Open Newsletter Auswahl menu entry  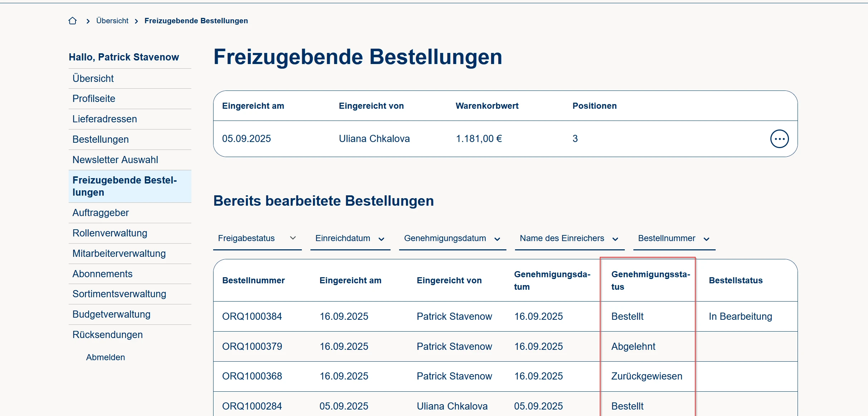(115, 160)
